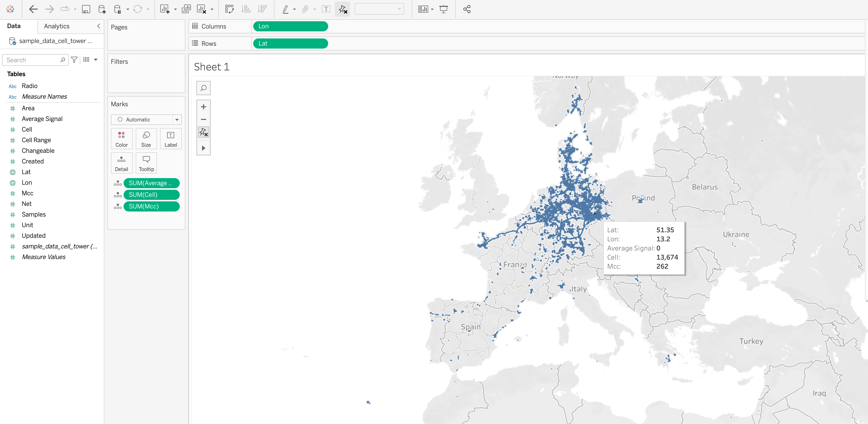This screenshot has width=868, height=424.
Task: Click the Tooltip button on Marks card
Action: pos(146,163)
